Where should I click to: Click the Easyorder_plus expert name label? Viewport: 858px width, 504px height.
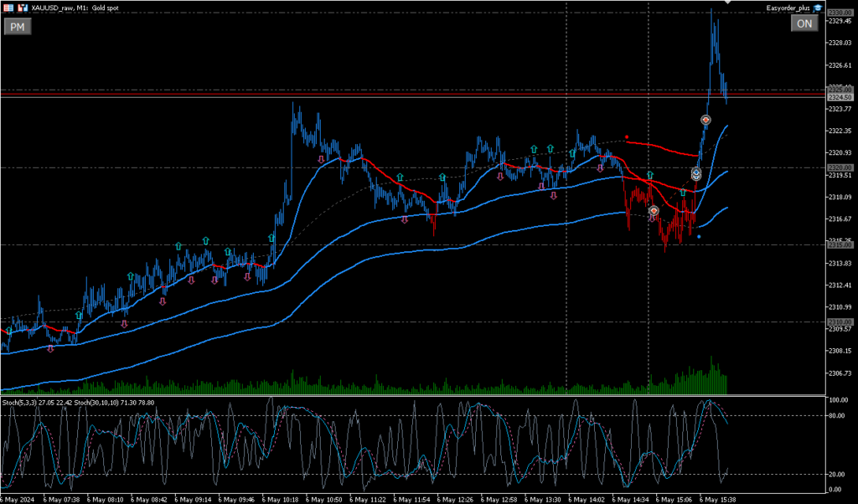[788, 8]
